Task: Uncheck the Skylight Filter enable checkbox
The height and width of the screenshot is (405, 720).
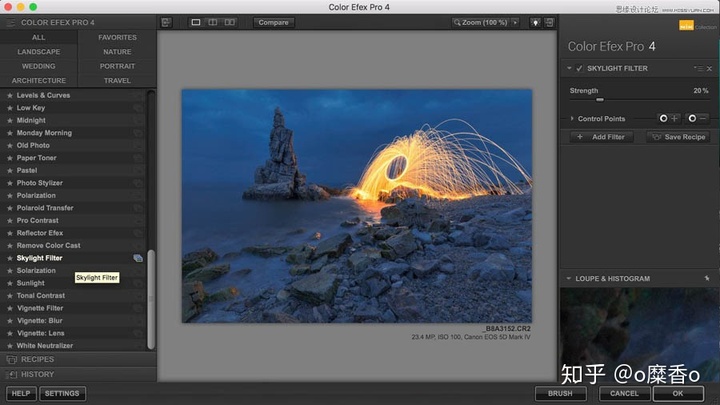Action: (579, 68)
